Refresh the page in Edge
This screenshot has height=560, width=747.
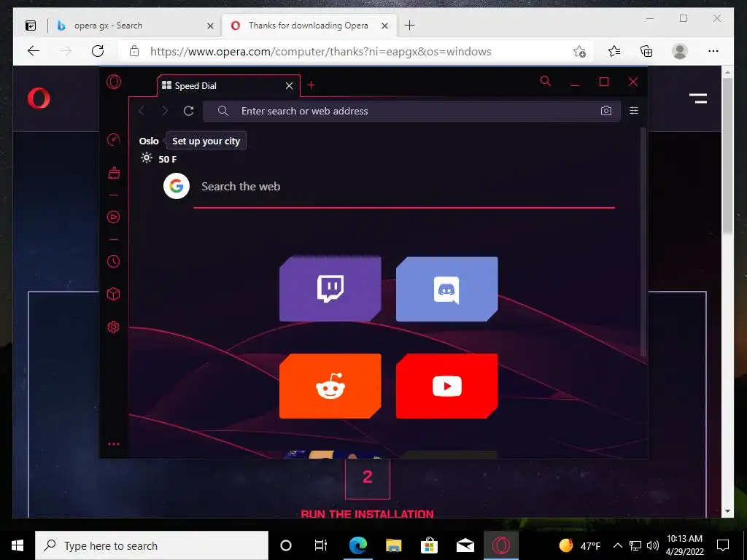pos(98,51)
